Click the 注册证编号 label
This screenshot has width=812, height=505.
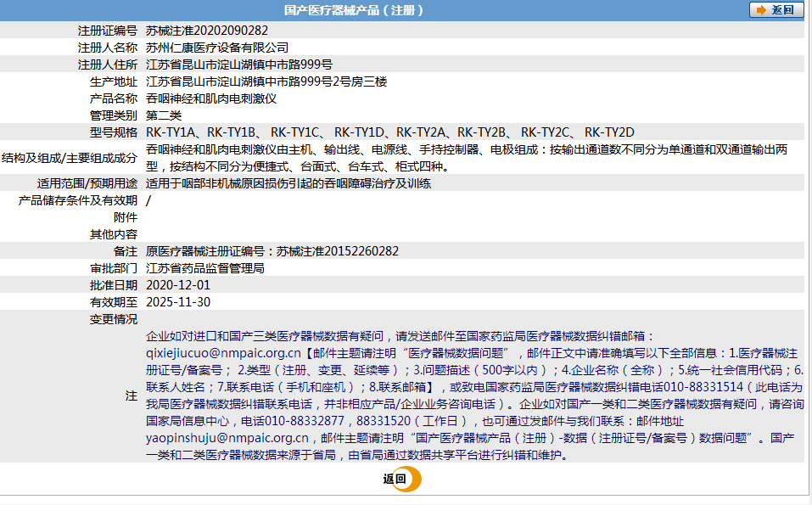click(108, 31)
